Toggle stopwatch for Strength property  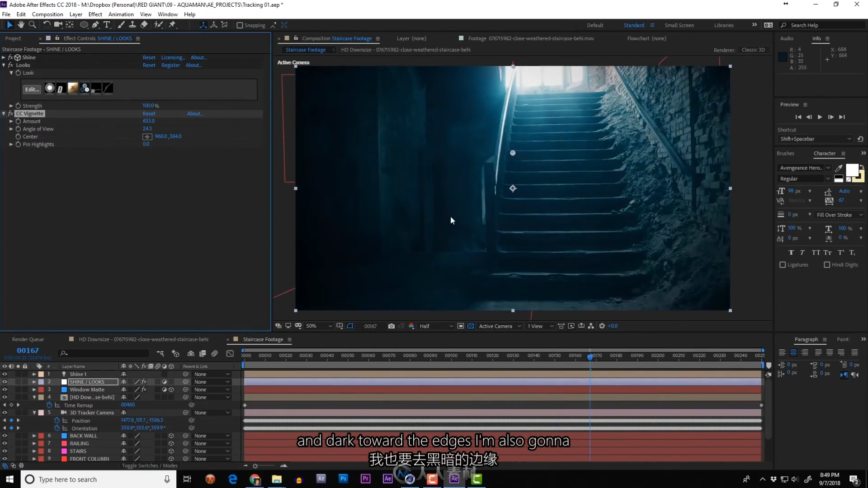pos(18,106)
